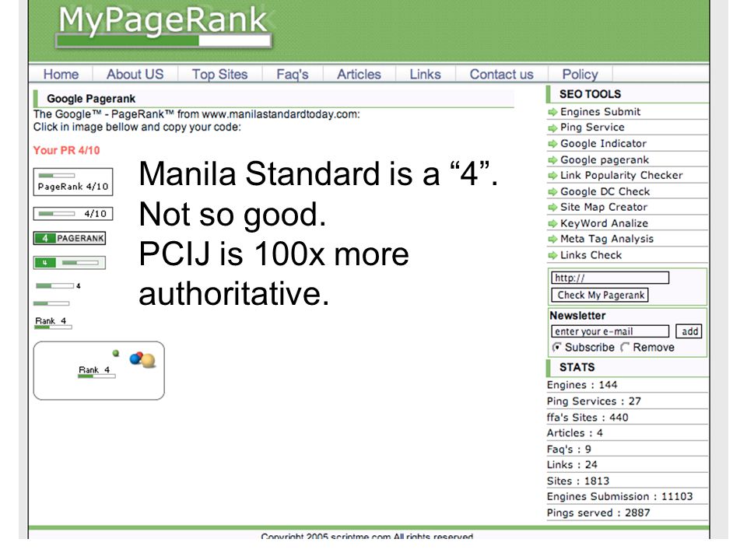Select the '4/10' bar badge image

(x=73, y=213)
